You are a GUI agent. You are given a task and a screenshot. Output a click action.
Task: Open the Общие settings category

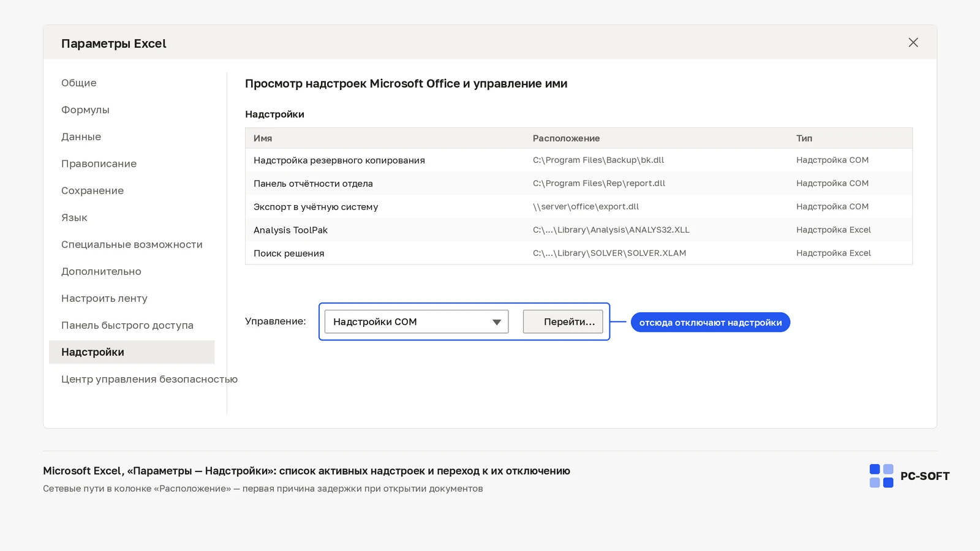click(x=79, y=83)
